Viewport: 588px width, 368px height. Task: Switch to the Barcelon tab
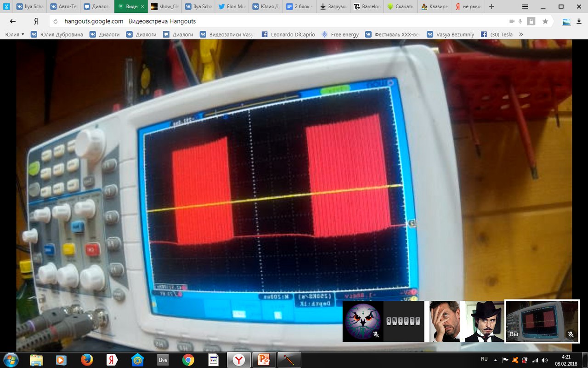pos(367,6)
